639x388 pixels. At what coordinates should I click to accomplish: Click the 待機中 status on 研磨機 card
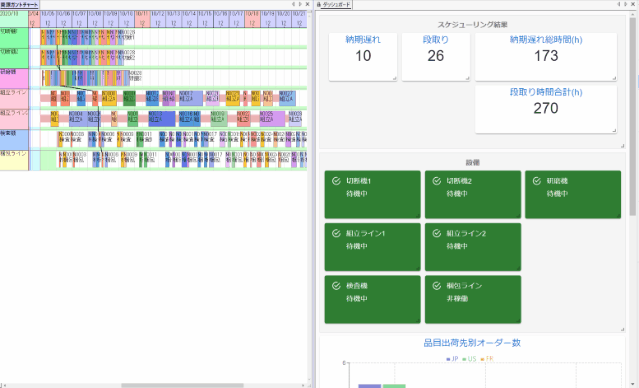click(x=557, y=194)
